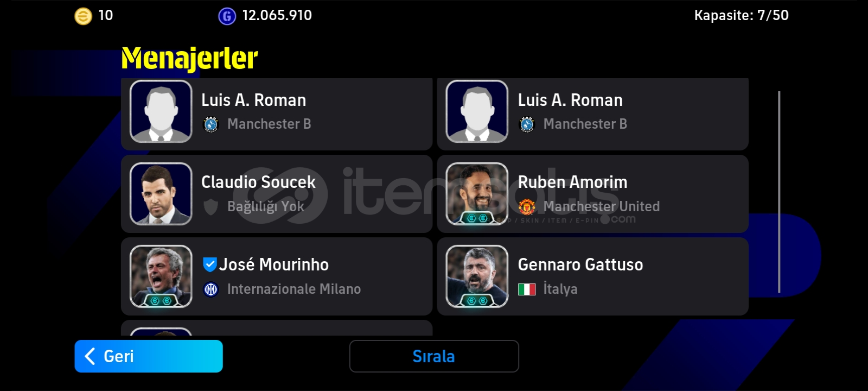Click the 12.065.910 GP balance
Image resolution: width=868 pixels, height=391 pixels.
click(x=277, y=15)
